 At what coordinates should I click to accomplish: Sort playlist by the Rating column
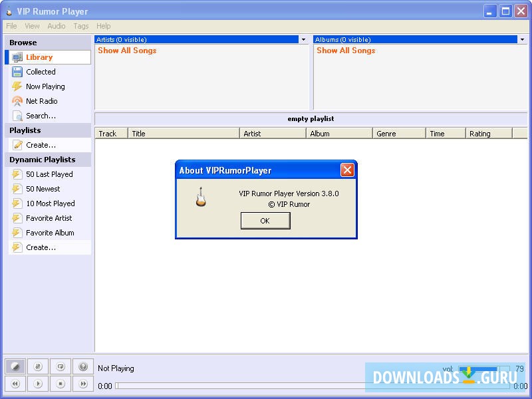489,134
